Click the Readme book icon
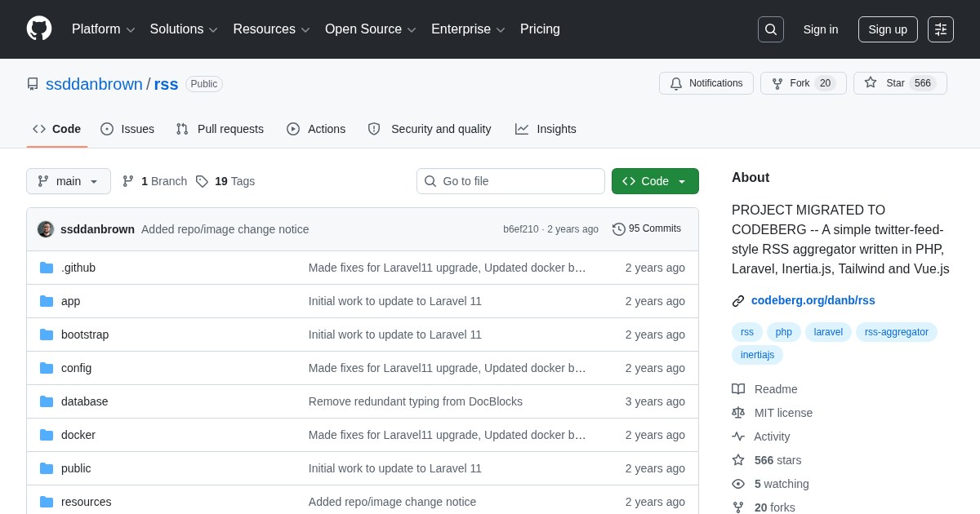This screenshot has width=980, height=514. coord(738,389)
